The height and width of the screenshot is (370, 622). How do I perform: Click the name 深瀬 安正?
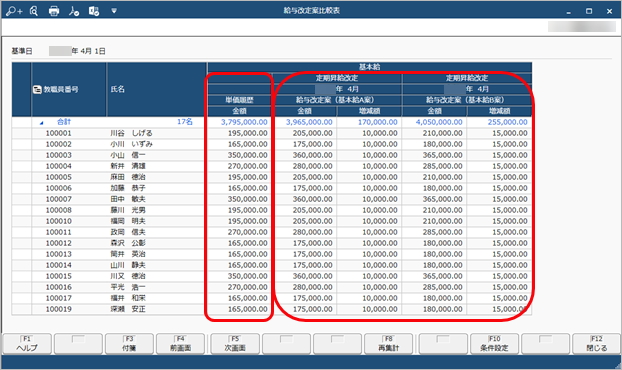pyautogui.click(x=128, y=309)
